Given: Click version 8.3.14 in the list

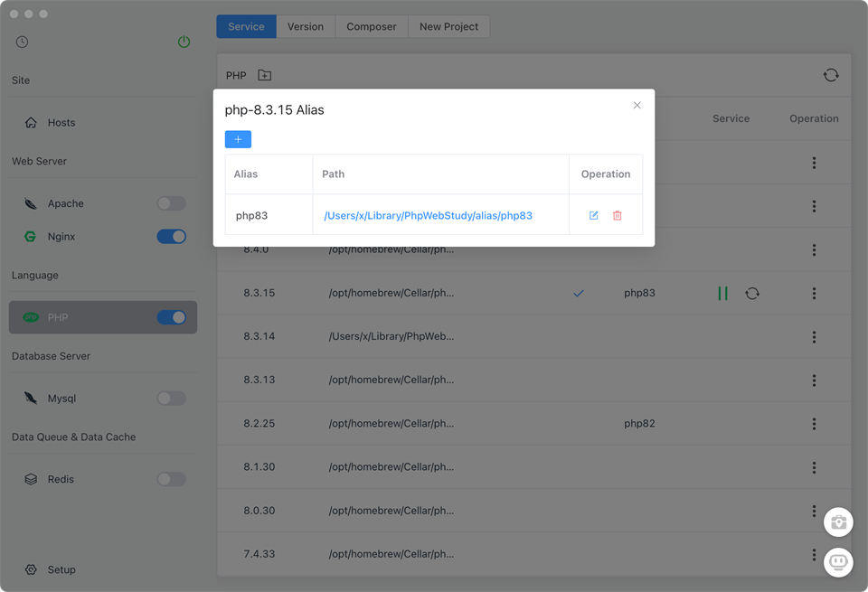Looking at the screenshot, I should 259,336.
